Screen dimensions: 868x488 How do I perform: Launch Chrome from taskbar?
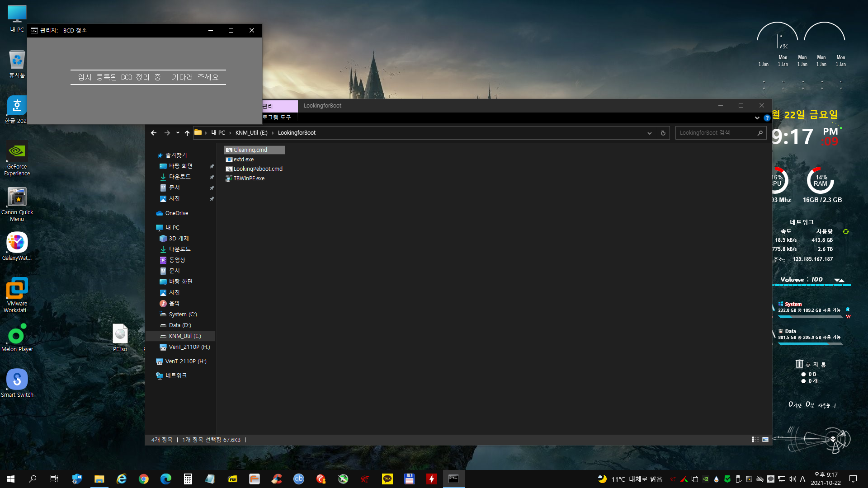[x=144, y=479]
